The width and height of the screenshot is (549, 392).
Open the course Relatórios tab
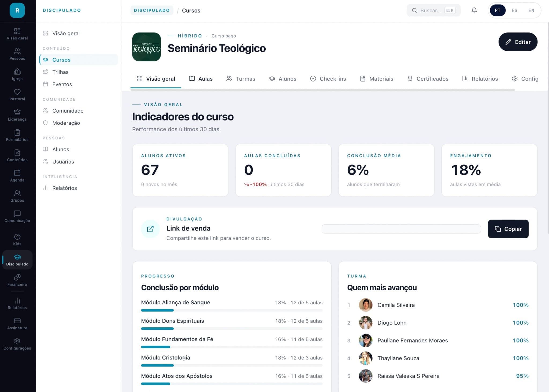coord(480,79)
